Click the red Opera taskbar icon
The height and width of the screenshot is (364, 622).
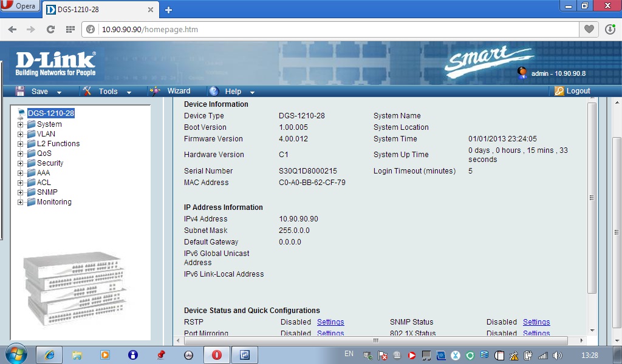coord(217,354)
